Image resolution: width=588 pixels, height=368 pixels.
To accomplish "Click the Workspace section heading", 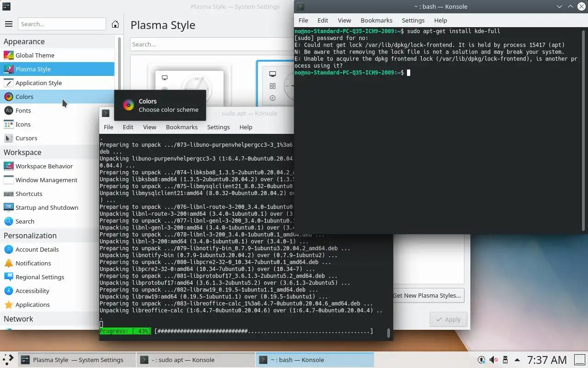I will [x=23, y=152].
